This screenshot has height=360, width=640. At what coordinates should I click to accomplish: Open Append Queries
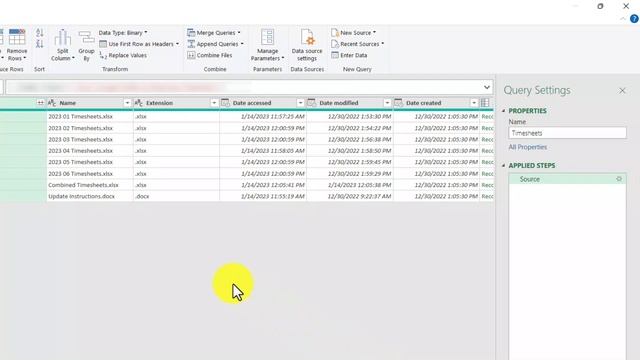tap(215, 44)
